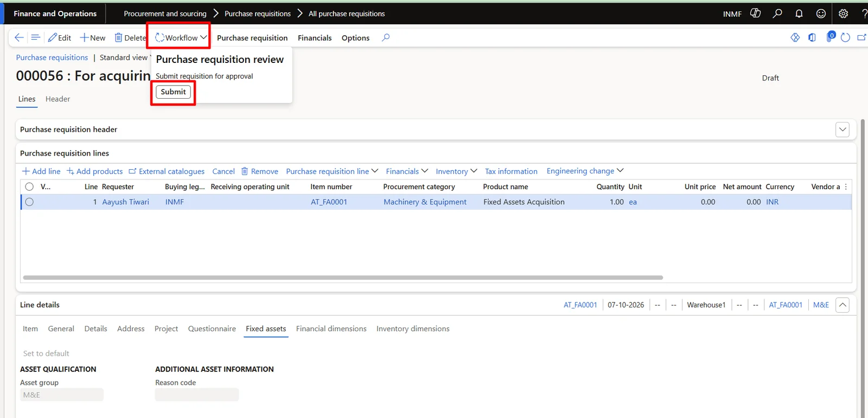Select all rows via header radio circle

pyautogui.click(x=29, y=187)
